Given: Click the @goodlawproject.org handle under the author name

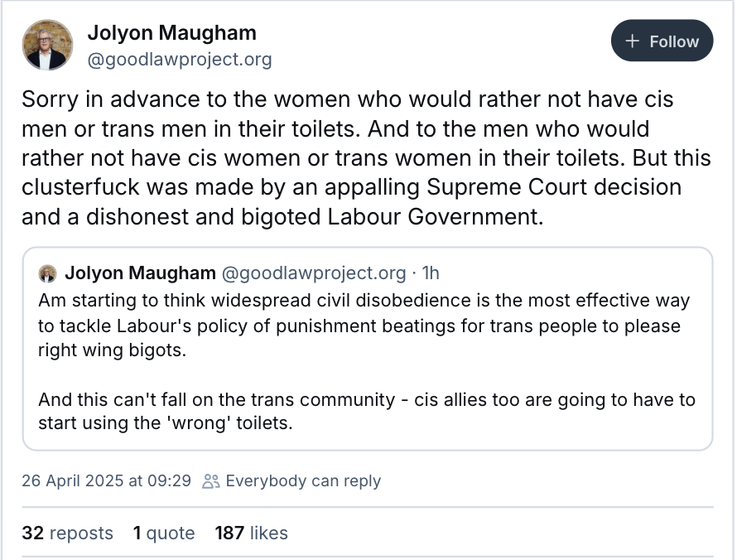Looking at the screenshot, I should pyautogui.click(x=179, y=60).
